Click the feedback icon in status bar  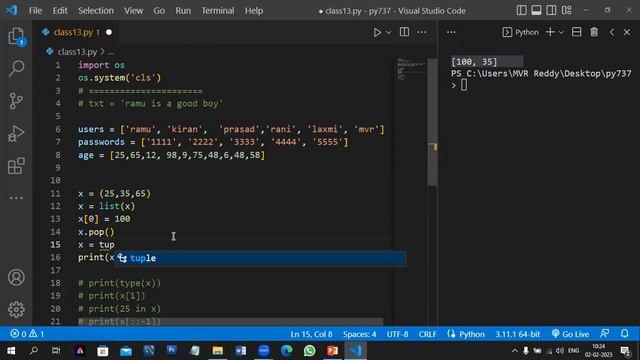[x=604, y=334]
